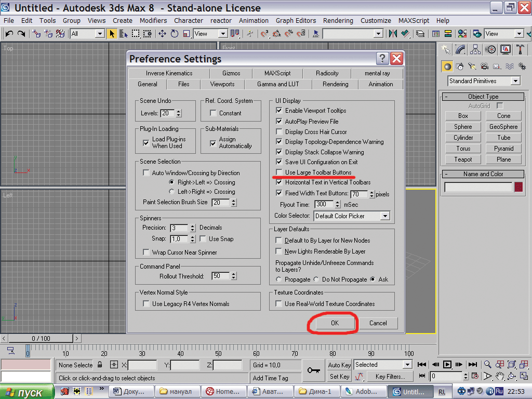Choose the Select Object arrow tool

(x=112, y=34)
